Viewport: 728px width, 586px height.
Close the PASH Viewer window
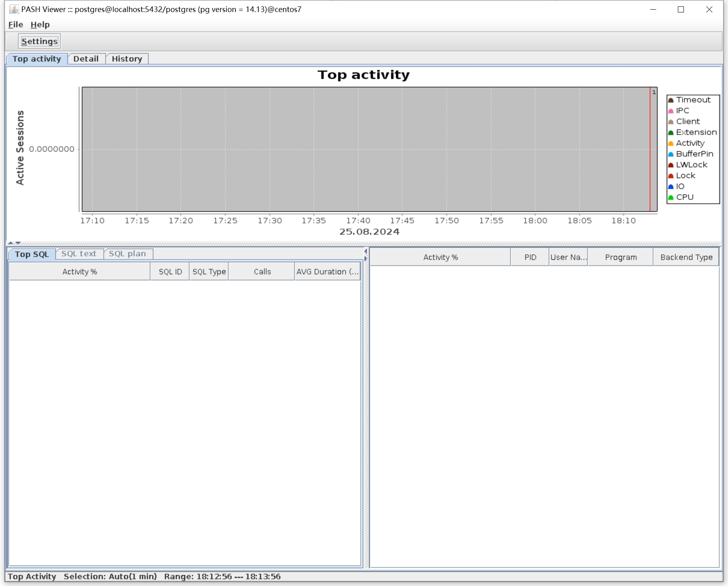(x=709, y=9)
